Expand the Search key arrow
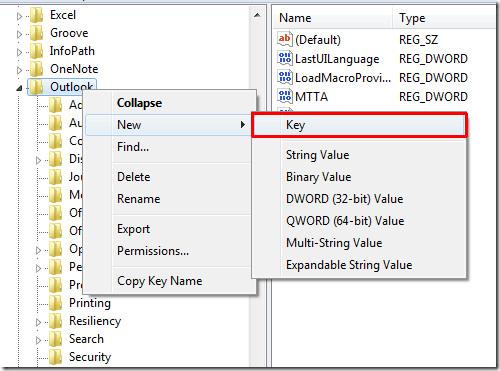Screen dimensions: 500x371 (x=38, y=340)
